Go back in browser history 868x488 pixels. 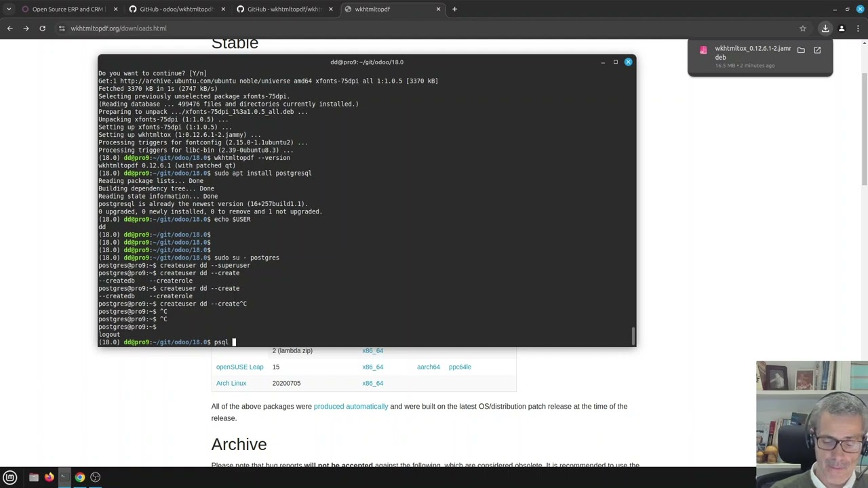click(x=9, y=28)
